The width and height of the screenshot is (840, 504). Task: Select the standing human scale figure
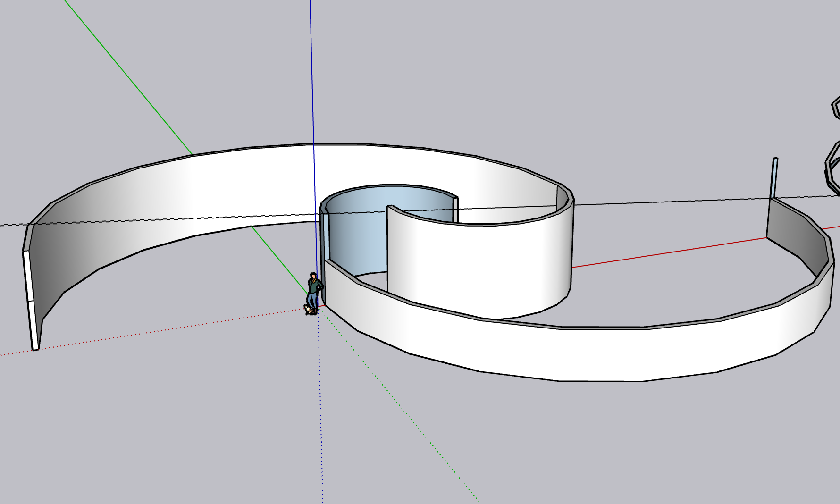(x=313, y=289)
